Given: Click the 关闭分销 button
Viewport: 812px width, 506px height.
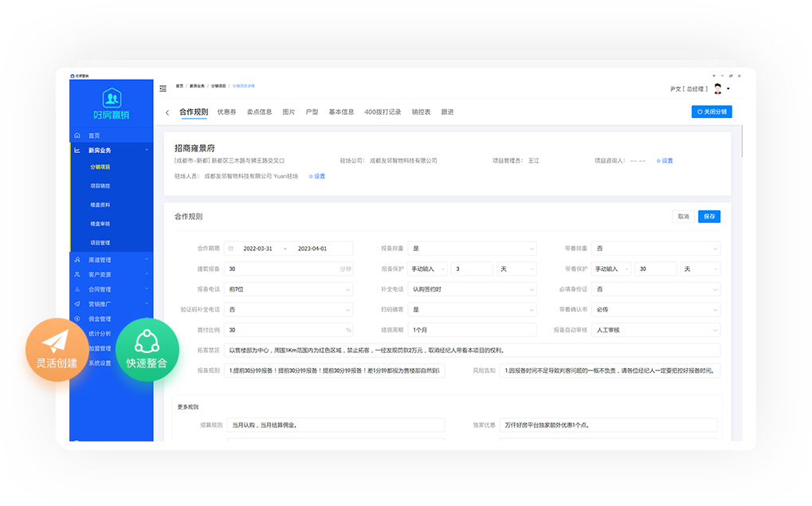Looking at the screenshot, I should click(x=711, y=112).
